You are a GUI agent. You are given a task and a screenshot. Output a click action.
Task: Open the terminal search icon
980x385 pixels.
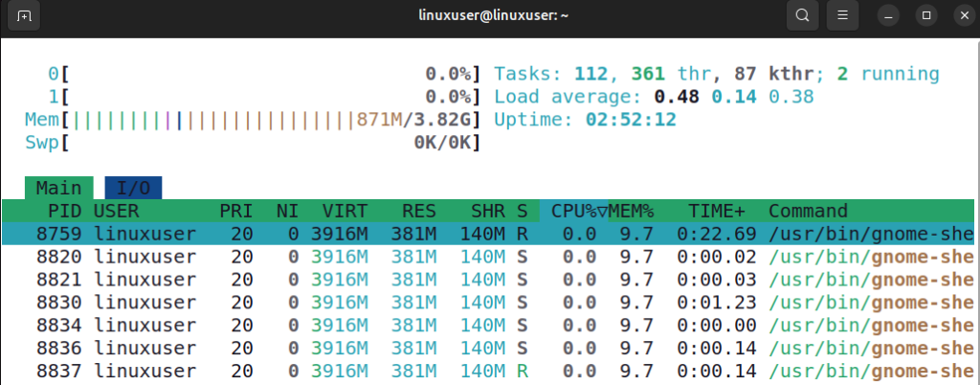coord(802,16)
